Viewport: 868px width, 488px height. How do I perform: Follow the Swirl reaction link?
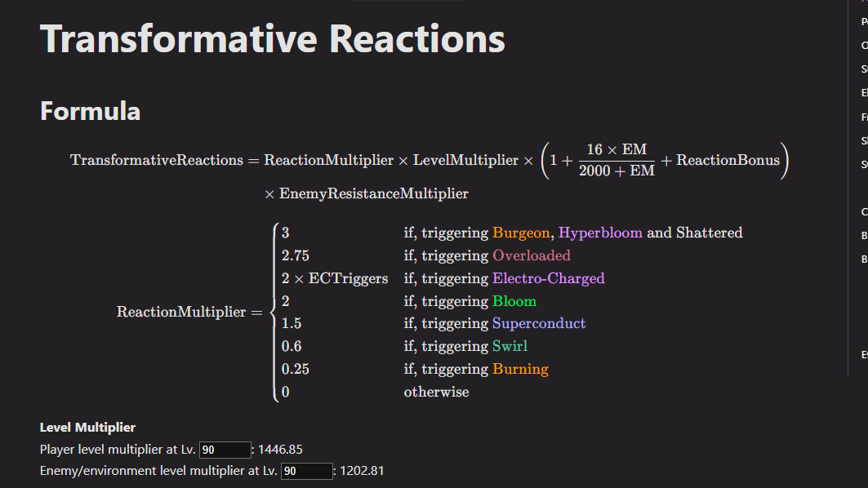coord(510,346)
